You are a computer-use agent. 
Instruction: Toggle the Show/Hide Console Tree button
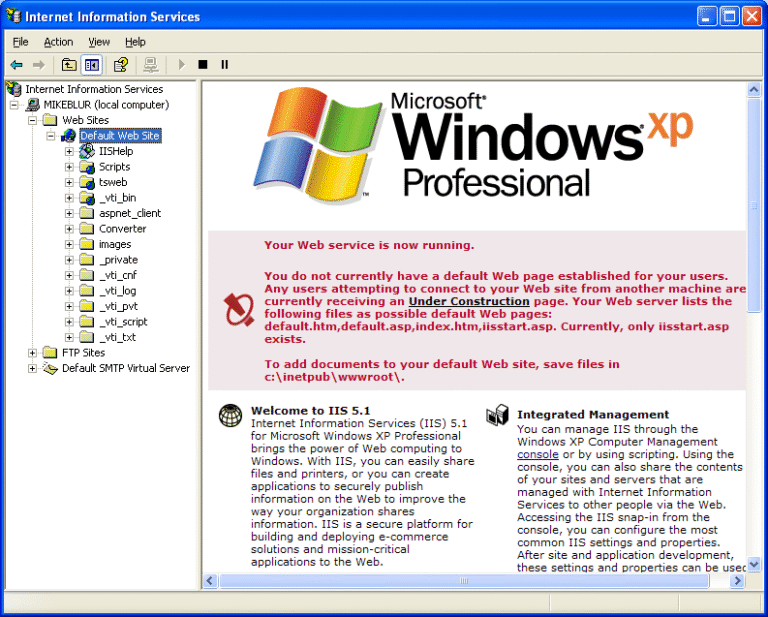point(92,65)
